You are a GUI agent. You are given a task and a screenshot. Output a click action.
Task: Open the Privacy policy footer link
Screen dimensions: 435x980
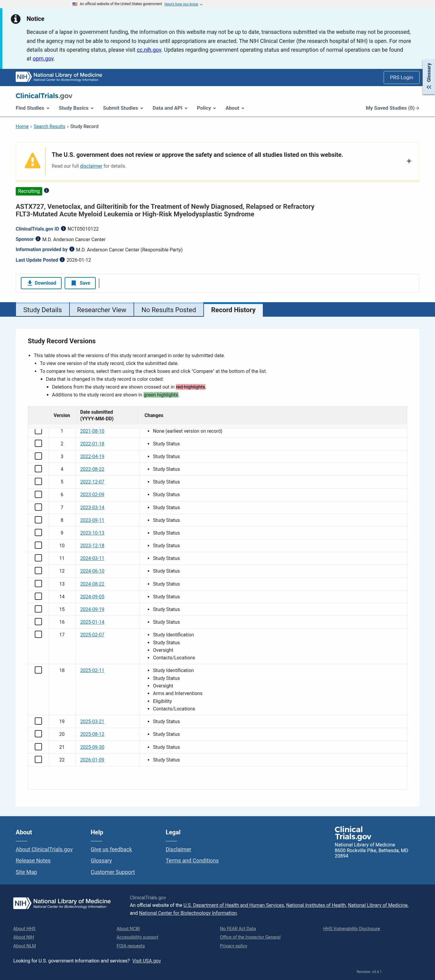(x=234, y=946)
